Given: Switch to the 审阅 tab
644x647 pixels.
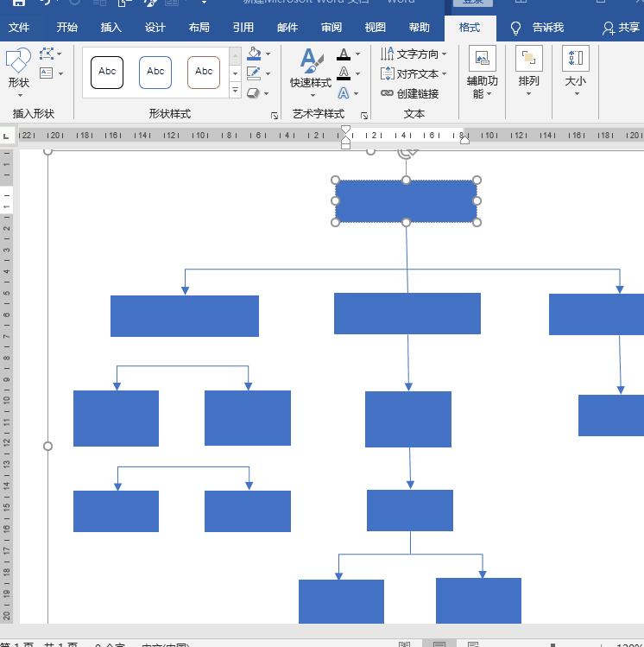Looking at the screenshot, I should pyautogui.click(x=331, y=28).
